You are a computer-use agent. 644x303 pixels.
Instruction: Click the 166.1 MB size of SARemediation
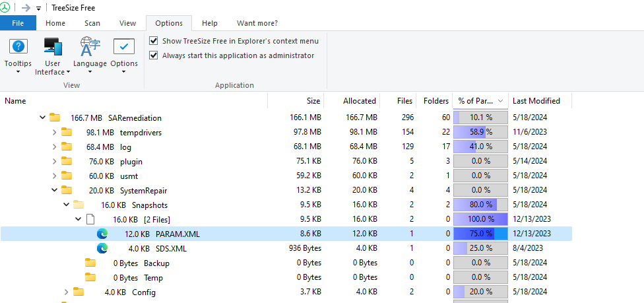[x=306, y=118]
